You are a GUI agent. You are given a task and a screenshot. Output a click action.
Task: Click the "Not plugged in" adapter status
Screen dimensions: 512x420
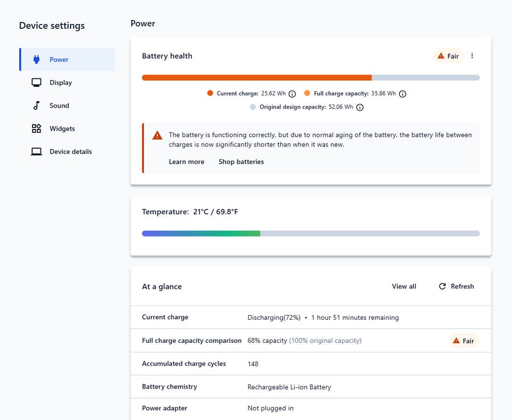270,408
